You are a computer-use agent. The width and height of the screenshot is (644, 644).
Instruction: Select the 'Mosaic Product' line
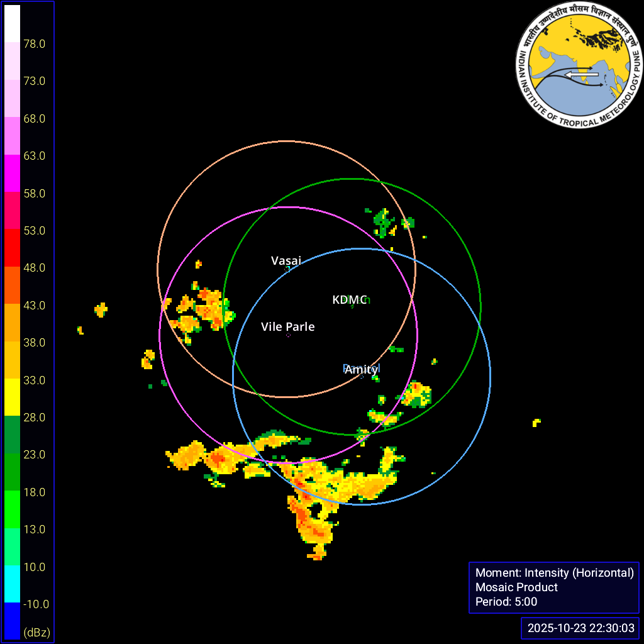(x=516, y=587)
